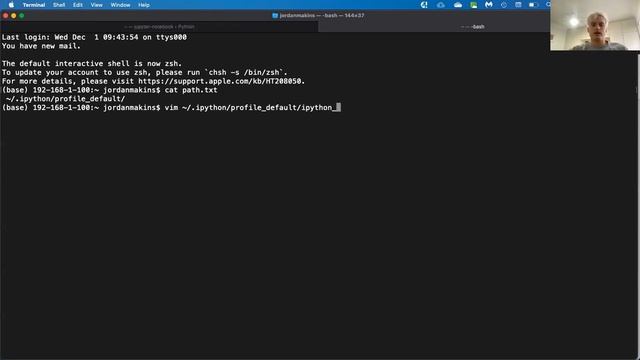Click the vim command being typed
The image size is (640, 360).
coord(251,108)
